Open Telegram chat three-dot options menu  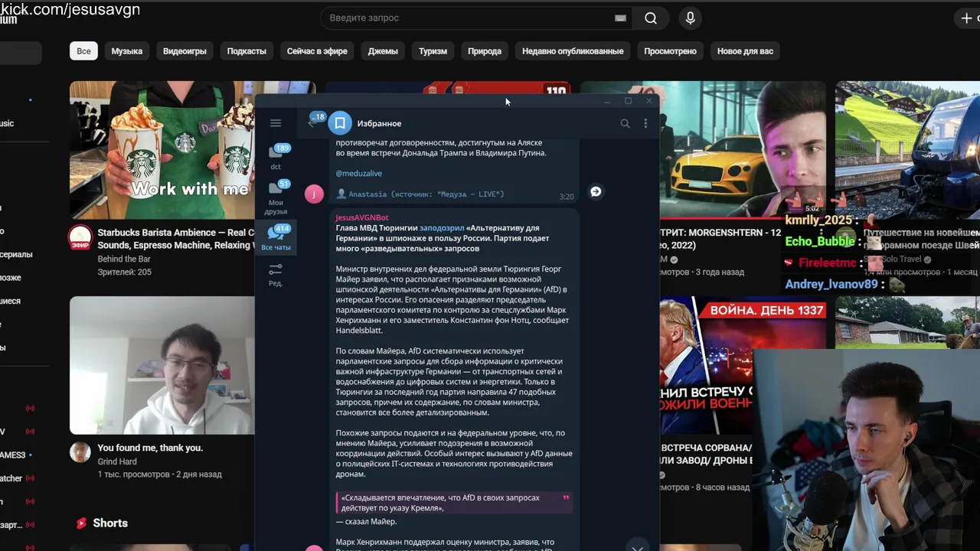(x=645, y=123)
